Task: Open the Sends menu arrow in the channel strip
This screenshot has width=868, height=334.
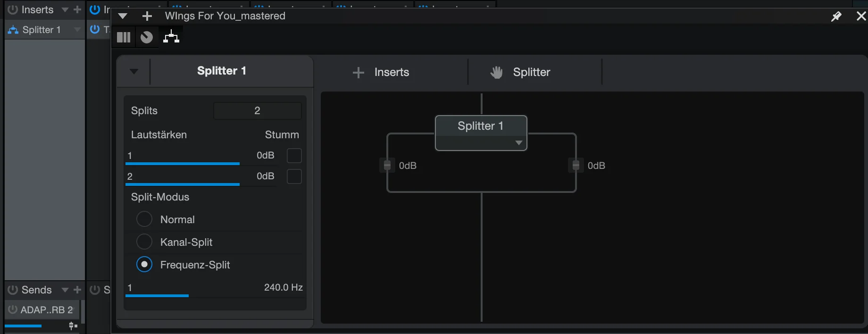Action: click(x=65, y=290)
